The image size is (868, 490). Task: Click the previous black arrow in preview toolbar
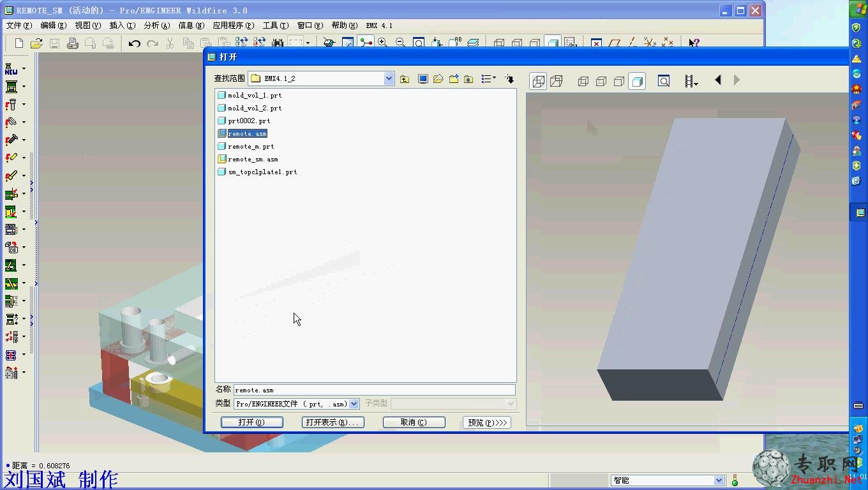718,80
